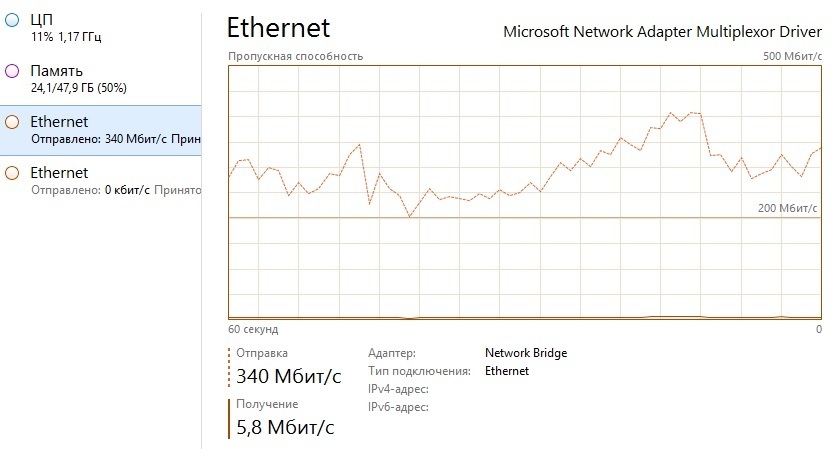Click the Тип подключения Ethernet value
This screenshot has height=449, width=833.
coord(507,371)
